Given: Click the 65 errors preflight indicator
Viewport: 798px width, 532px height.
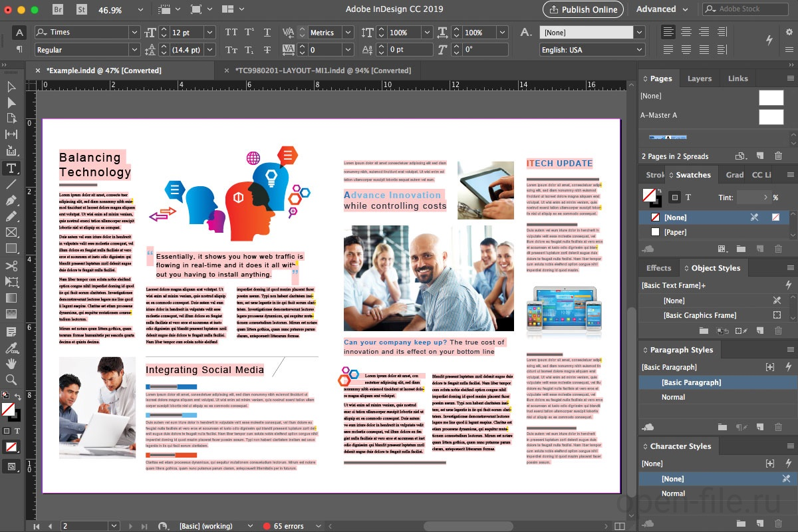Looking at the screenshot, I should point(289,525).
